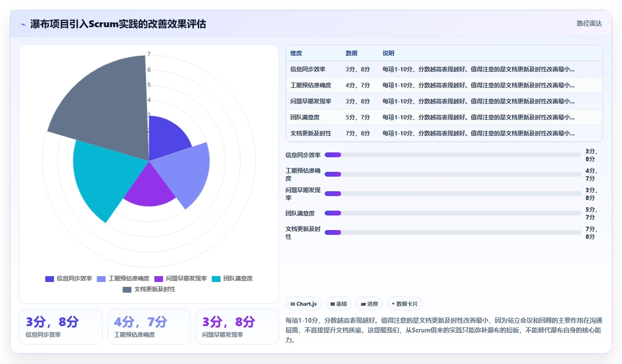The height and width of the screenshot is (364, 622).
Task: Toggle 信息同步效率 legend swatch
Action: point(50,279)
